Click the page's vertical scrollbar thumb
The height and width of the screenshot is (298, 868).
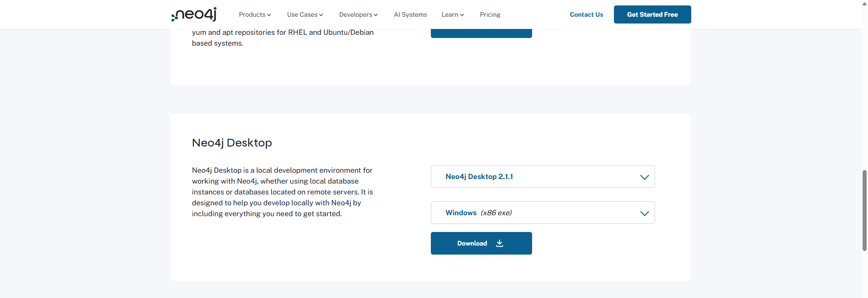864,210
